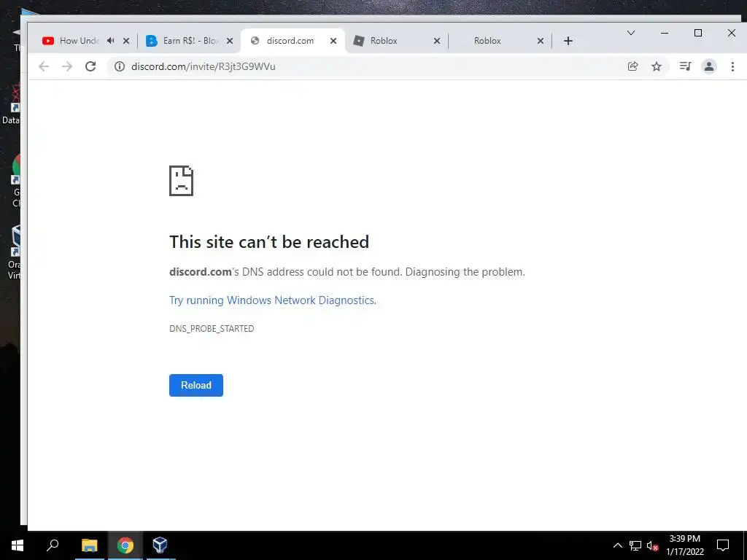This screenshot has height=560, width=747.
Task: Open File Explorer from taskbar
Action: [x=89, y=545]
